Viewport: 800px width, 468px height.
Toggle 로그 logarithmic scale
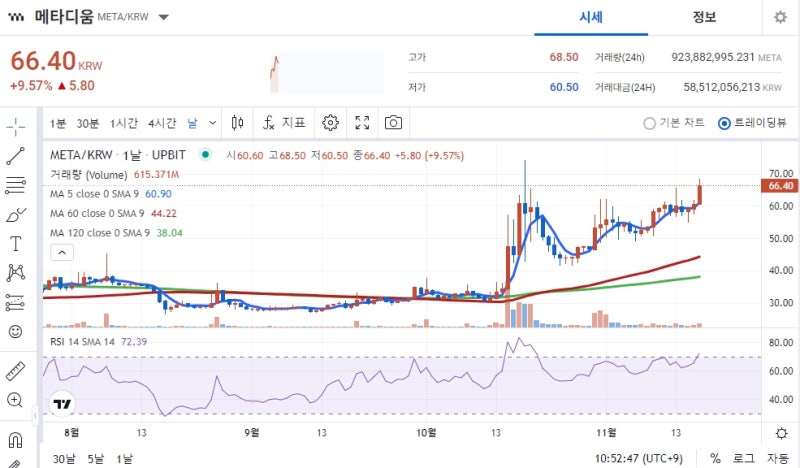coord(744,458)
